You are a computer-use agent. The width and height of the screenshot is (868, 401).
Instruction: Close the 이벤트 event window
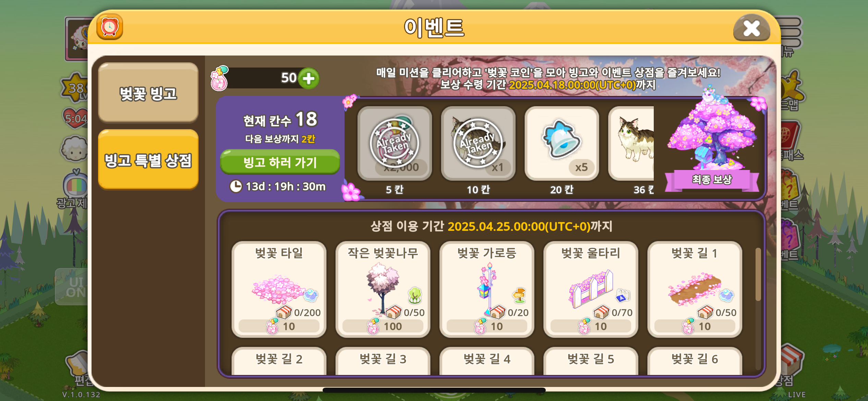pyautogui.click(x=751, y=28)
